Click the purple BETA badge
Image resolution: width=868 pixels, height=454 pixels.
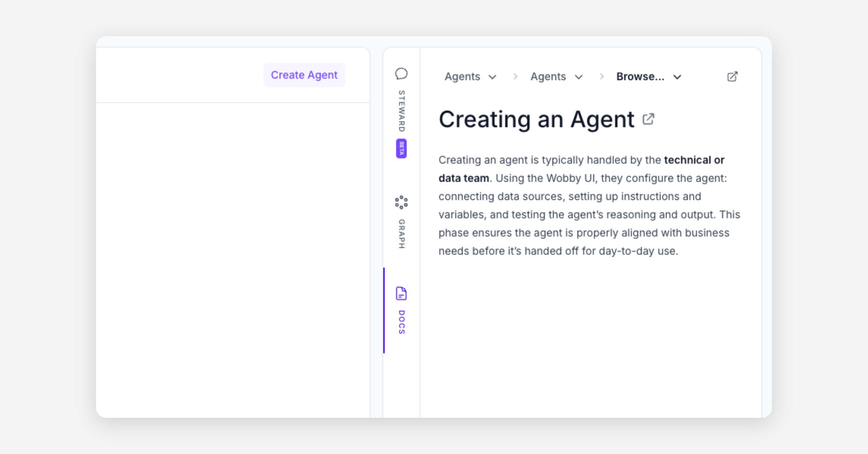[x=401, y=148]
